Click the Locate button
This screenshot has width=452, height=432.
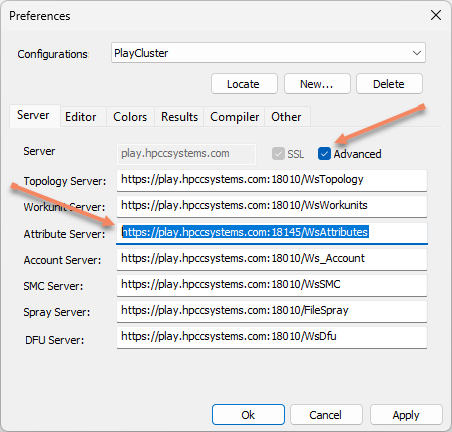(x=244, y=84)
